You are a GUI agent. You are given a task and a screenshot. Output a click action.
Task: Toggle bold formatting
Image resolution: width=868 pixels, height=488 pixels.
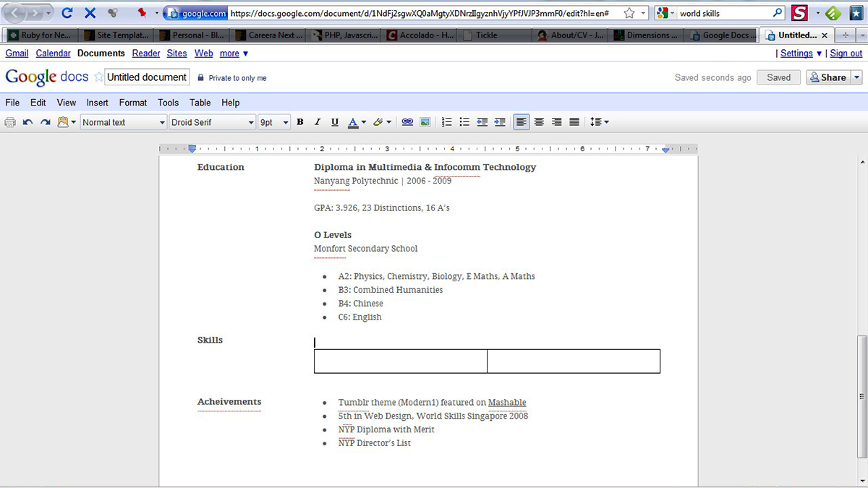tap(299, 121)
